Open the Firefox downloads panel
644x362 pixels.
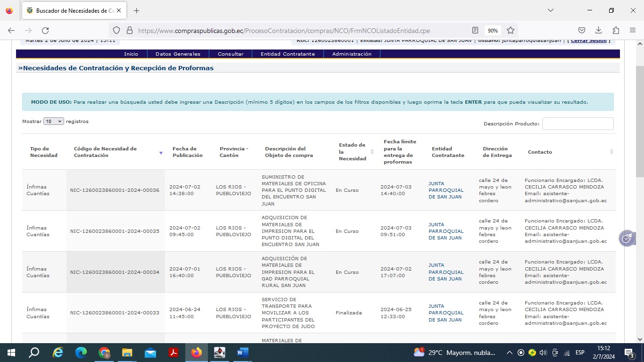[598, 31]
